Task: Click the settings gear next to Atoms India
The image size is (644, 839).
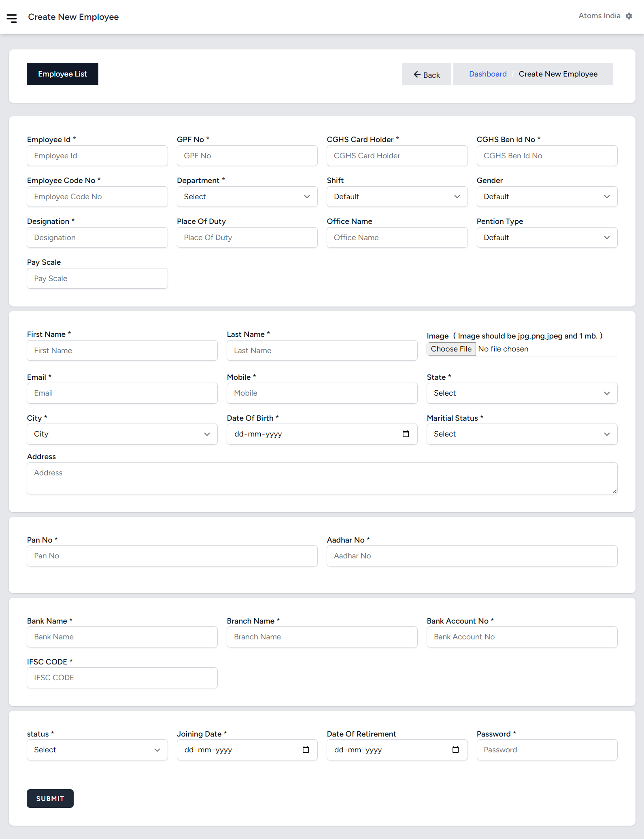Action: click(x=629, y=16)
